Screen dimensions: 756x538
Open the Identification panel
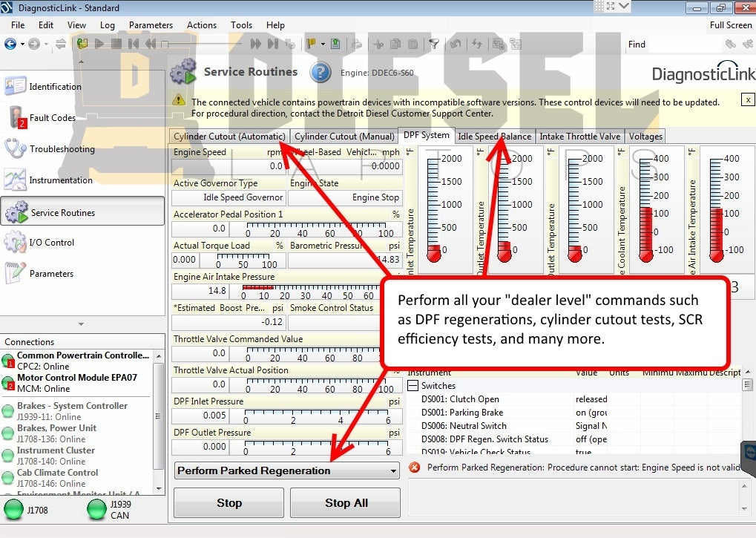point(82,86)
